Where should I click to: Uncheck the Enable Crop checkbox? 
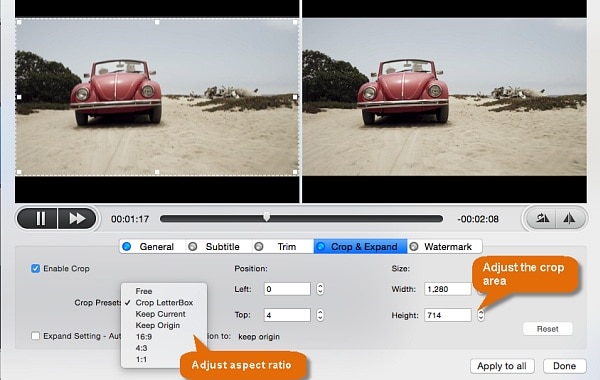(x=35, y=269)
